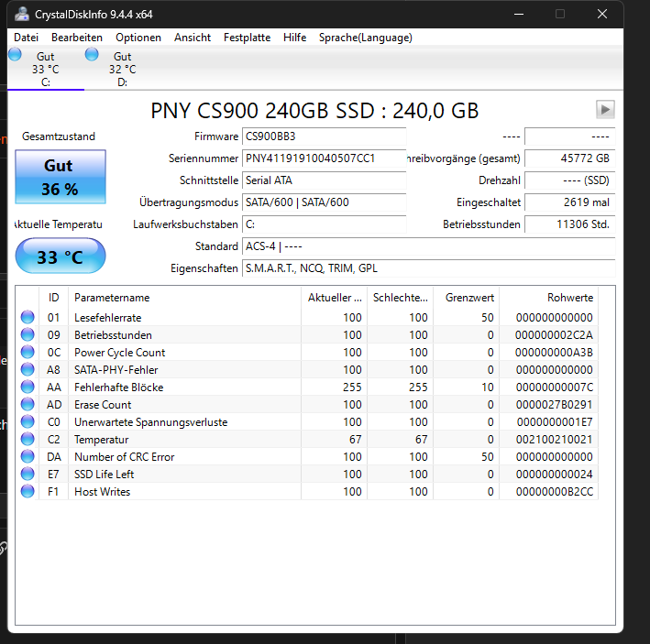
Task: Click the status orb for Power Cycle Count
Action: pos(28,352)
